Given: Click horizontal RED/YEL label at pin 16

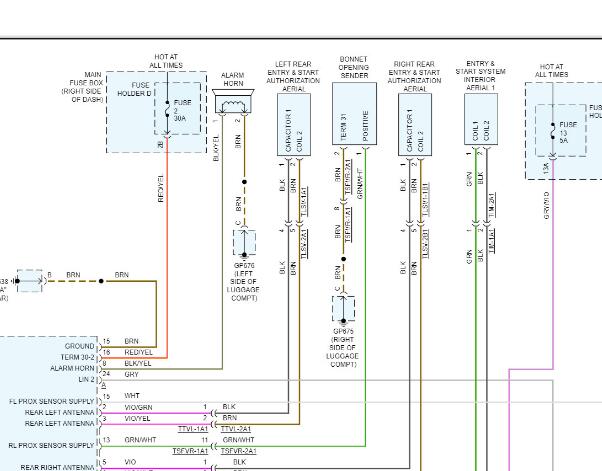Looking at the screenshot, I should 139,352.
